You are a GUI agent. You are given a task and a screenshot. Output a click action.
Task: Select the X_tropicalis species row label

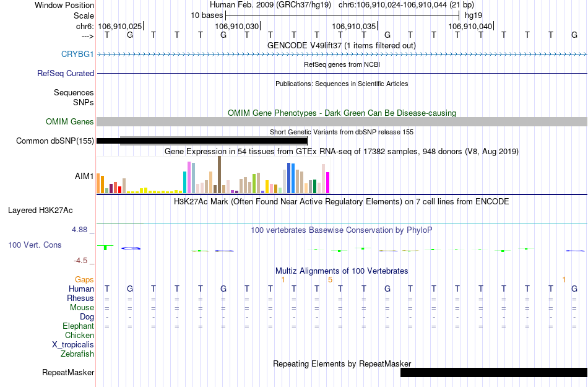[73, 345]
